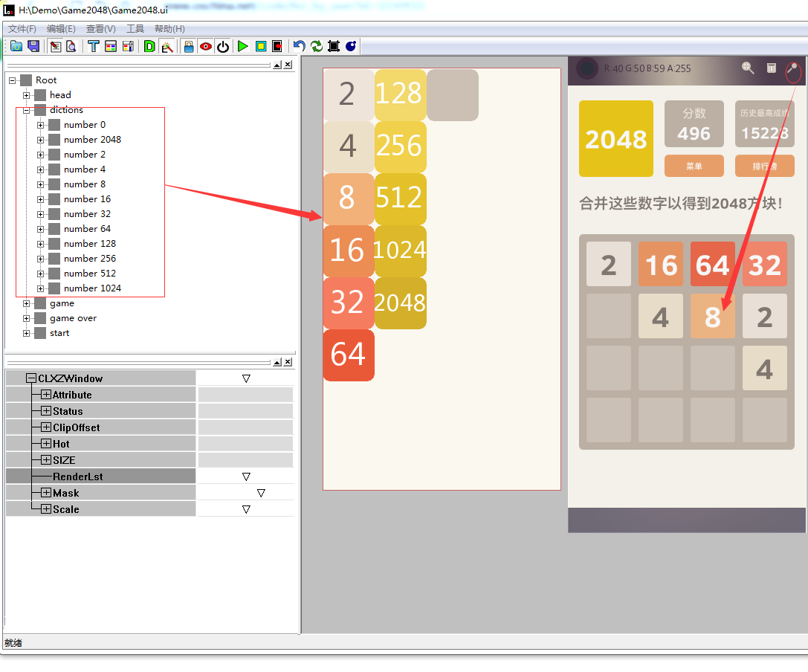Open the 查看(V) menu

click(x=100, y=28)
